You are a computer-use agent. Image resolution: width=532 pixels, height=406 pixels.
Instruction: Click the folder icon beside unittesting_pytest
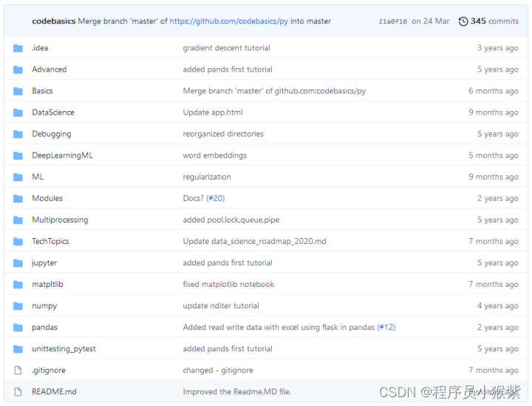click(18, 349)
